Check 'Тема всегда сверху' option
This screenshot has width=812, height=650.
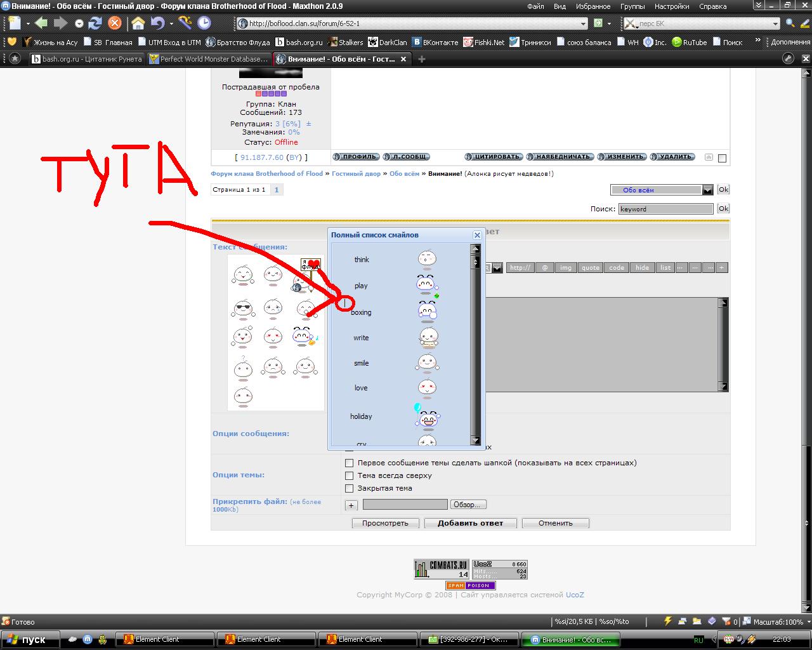pyautogui.click(x=349, y=475)
